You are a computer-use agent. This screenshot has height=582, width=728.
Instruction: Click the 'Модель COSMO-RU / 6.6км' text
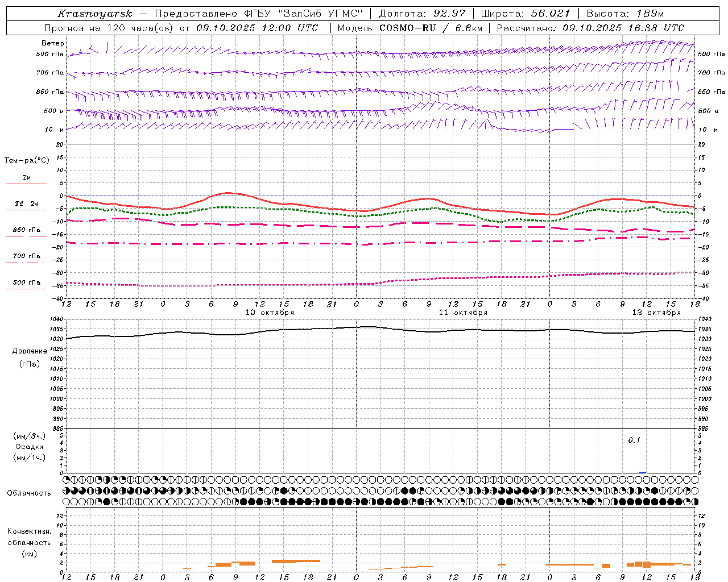409,28
